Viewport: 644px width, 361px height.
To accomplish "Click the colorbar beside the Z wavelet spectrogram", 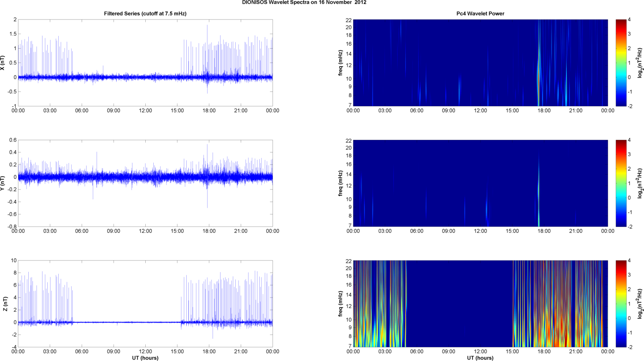I will point(621,304).
